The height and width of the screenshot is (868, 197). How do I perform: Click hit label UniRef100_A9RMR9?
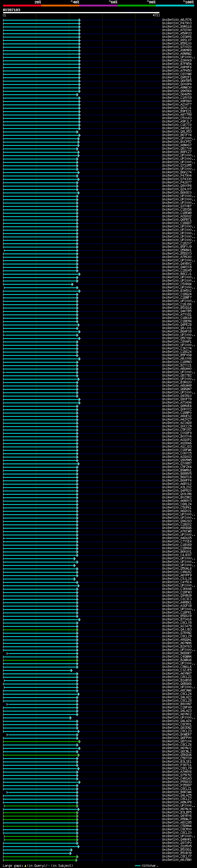coord(177,50)
